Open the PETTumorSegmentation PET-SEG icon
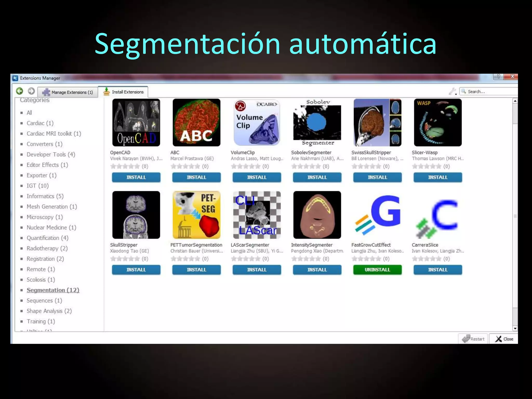Image resolution: width=532 pixels, height=399 pixels. 196,215
